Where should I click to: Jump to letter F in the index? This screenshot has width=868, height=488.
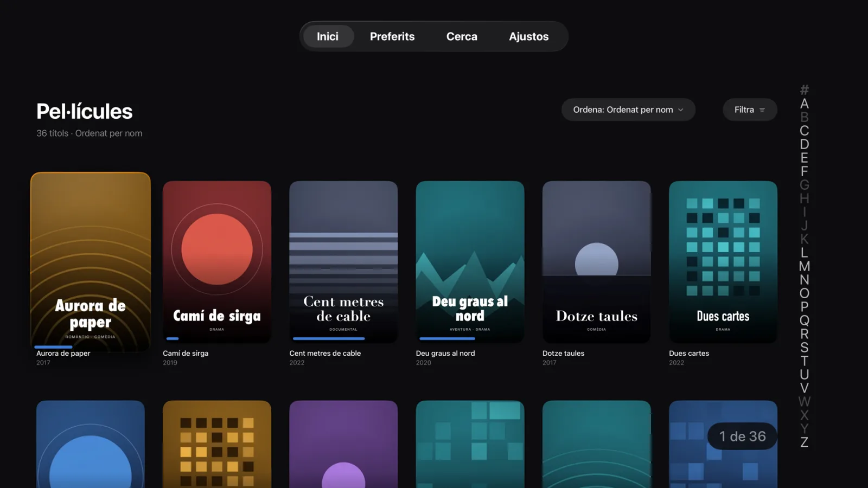point(805,171)
